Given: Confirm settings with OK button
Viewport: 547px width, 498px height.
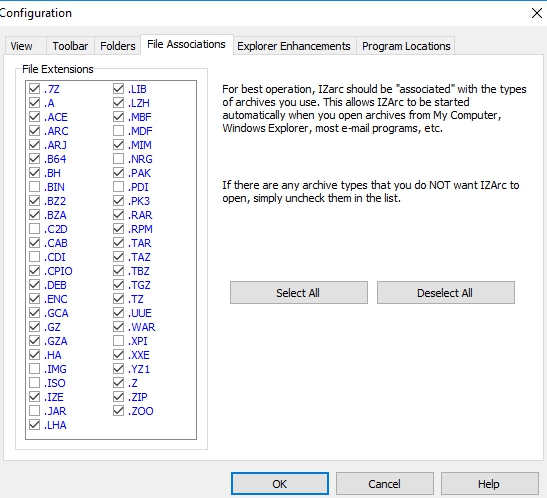Looking at the screenshot, I should click(x=280, y=484).
